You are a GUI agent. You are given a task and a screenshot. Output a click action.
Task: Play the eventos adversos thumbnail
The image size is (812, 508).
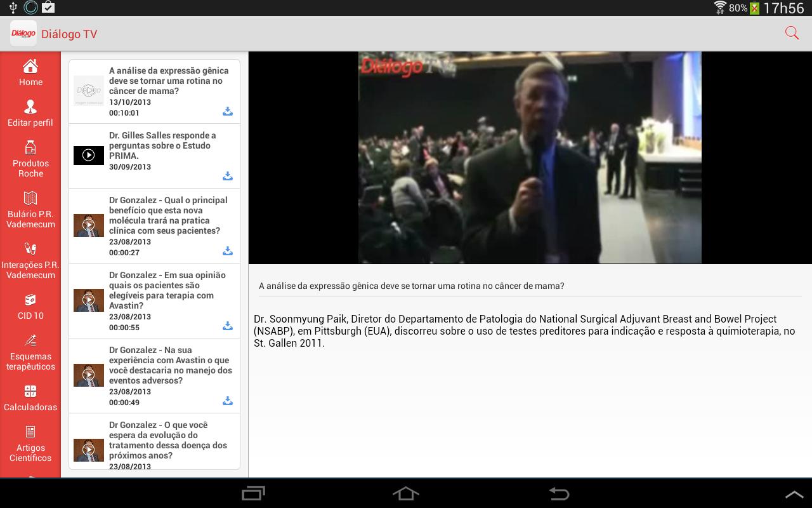click(89, 375)
